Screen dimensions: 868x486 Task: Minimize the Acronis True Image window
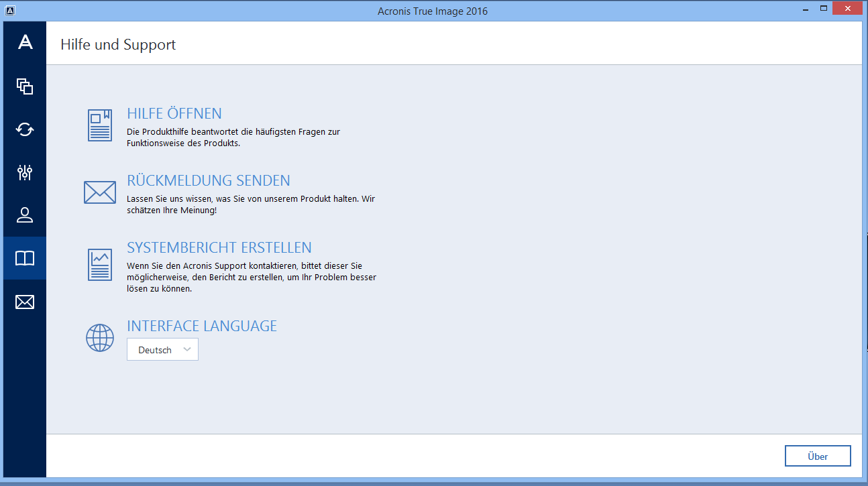click(803, 9)
